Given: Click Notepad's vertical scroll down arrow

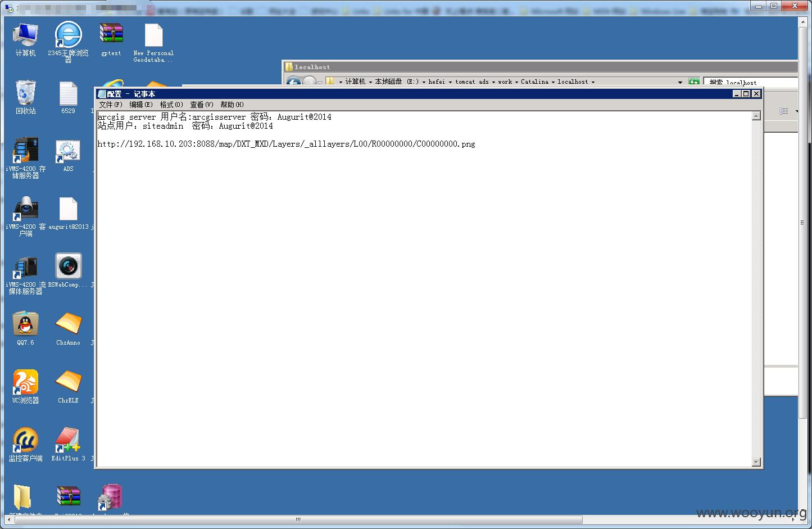Looking at the screenshot, I should (756, 462).
